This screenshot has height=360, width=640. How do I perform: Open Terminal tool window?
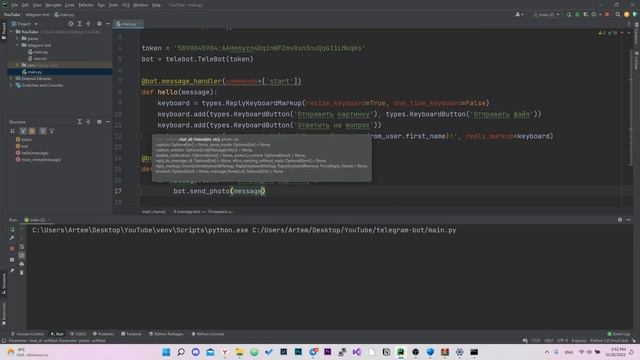click(131, 334)
